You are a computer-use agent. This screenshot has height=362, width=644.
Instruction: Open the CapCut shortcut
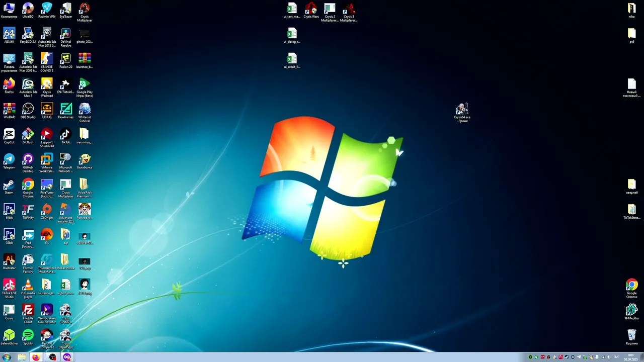[9, 136]
